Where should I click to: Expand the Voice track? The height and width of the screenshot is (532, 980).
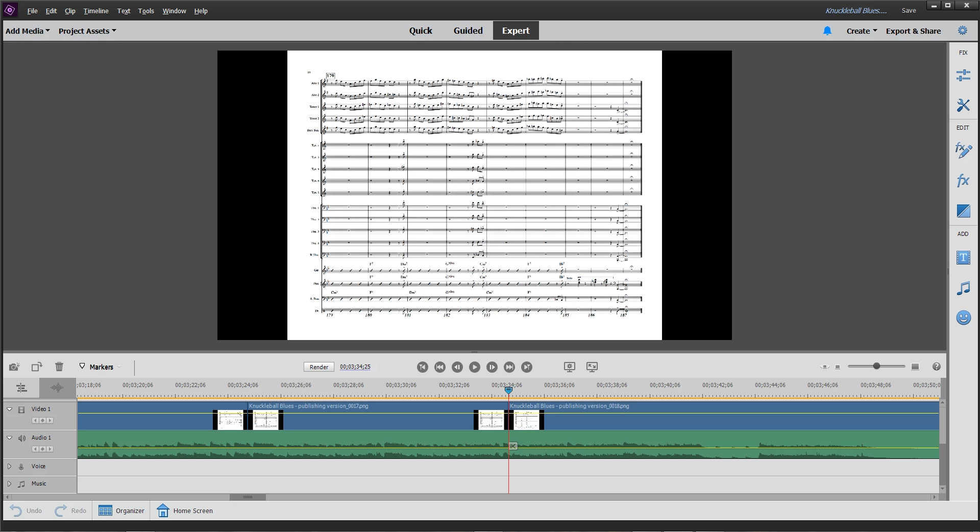[9, 466]
